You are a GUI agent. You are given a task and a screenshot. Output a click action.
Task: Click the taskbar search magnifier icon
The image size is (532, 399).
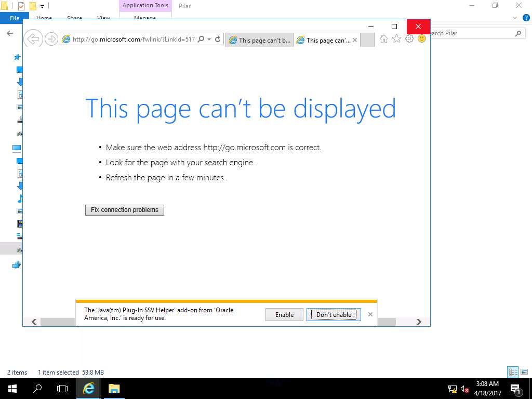pyautogui.click(x=37, y=389)
